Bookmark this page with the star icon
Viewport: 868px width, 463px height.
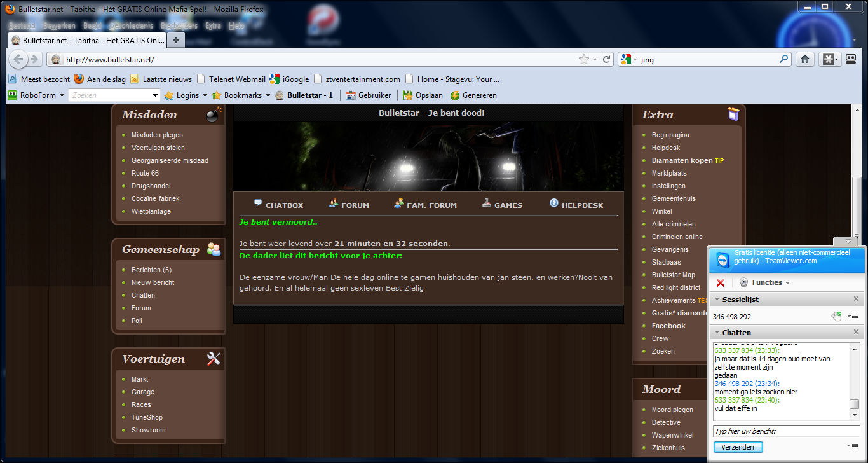click(583, 59)
